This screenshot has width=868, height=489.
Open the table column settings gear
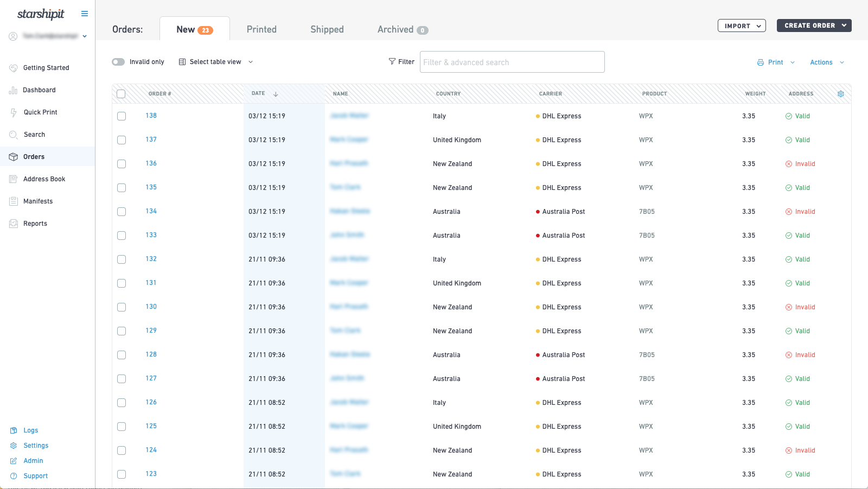tap(841, 93)
